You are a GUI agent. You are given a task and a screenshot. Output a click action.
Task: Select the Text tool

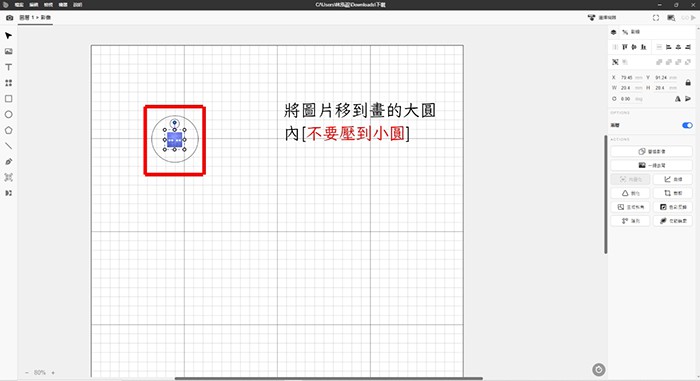[x=8, y=67]
